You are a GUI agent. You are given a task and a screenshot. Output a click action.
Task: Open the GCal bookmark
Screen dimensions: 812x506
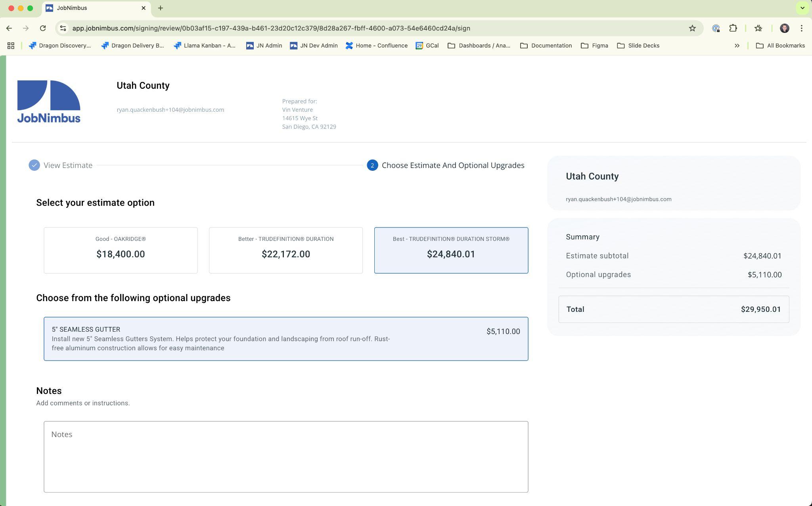point(427,46)
